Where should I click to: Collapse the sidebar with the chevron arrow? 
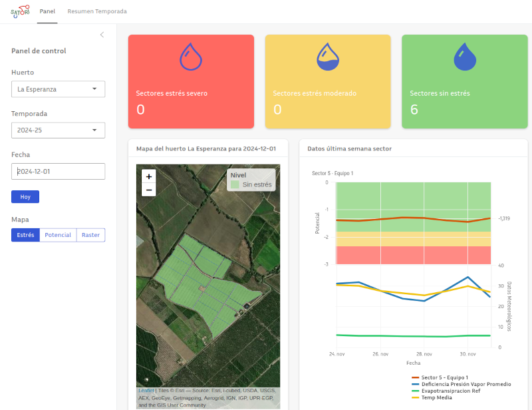click(x=102, y=35)
